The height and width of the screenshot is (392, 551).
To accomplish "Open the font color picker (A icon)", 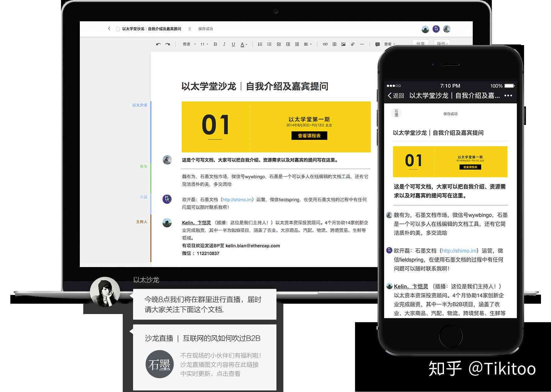I will pos(244,44).
